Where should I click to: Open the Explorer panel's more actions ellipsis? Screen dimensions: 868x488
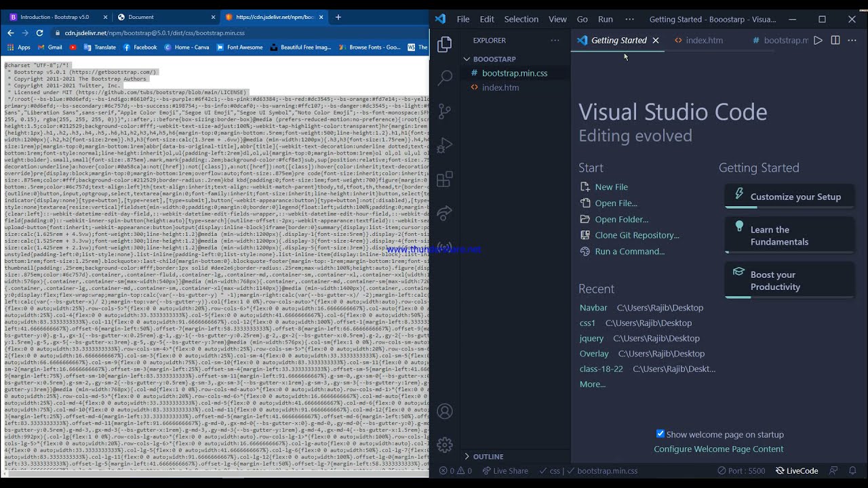tap(555, 41)
